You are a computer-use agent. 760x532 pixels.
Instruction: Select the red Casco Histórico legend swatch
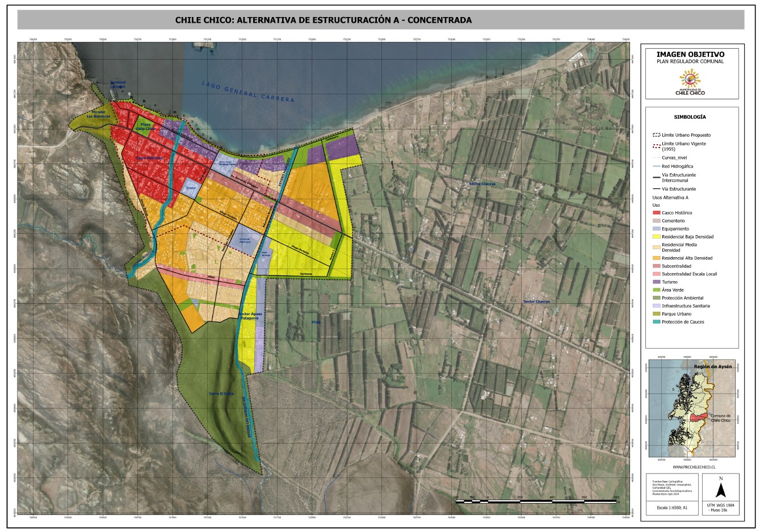click(657, 213)
